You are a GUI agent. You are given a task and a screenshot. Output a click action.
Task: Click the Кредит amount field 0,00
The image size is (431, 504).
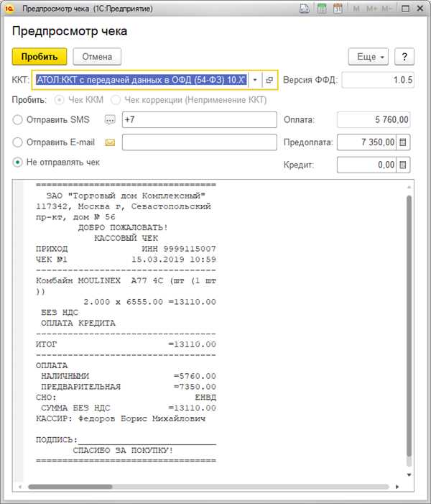(x=367, y=165)
